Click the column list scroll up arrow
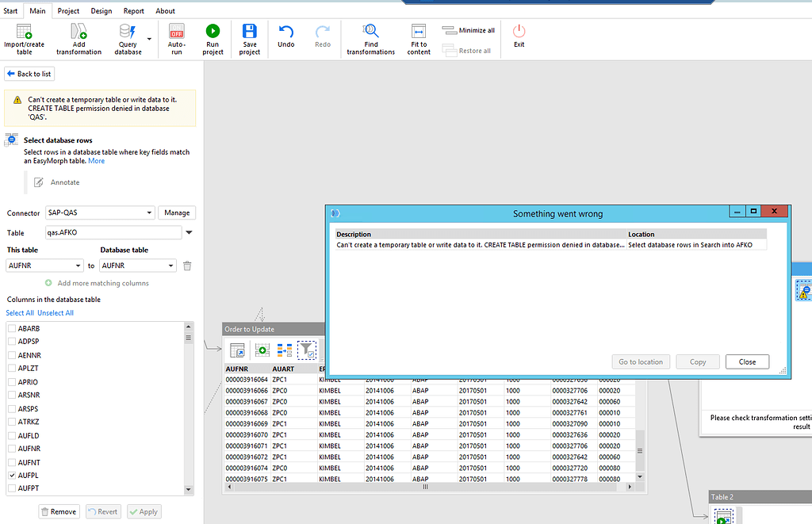This screenshot has height=524, width=812. point(189,327)
